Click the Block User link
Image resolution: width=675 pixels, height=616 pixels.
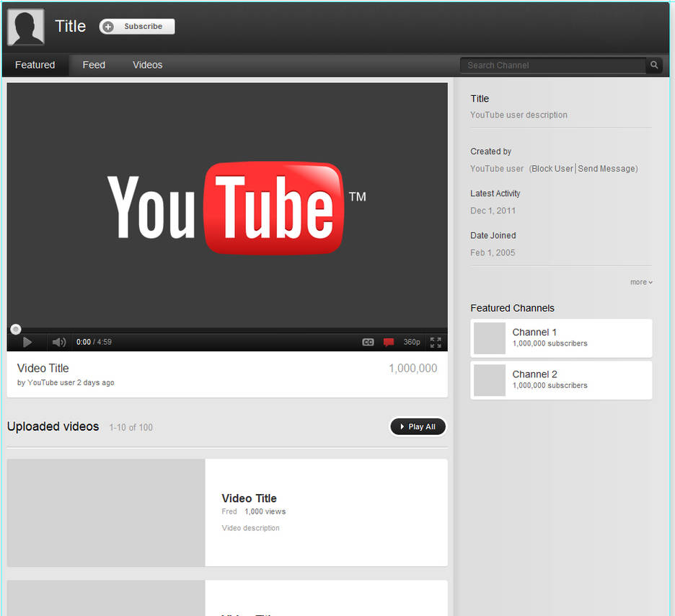pos(552,168)
